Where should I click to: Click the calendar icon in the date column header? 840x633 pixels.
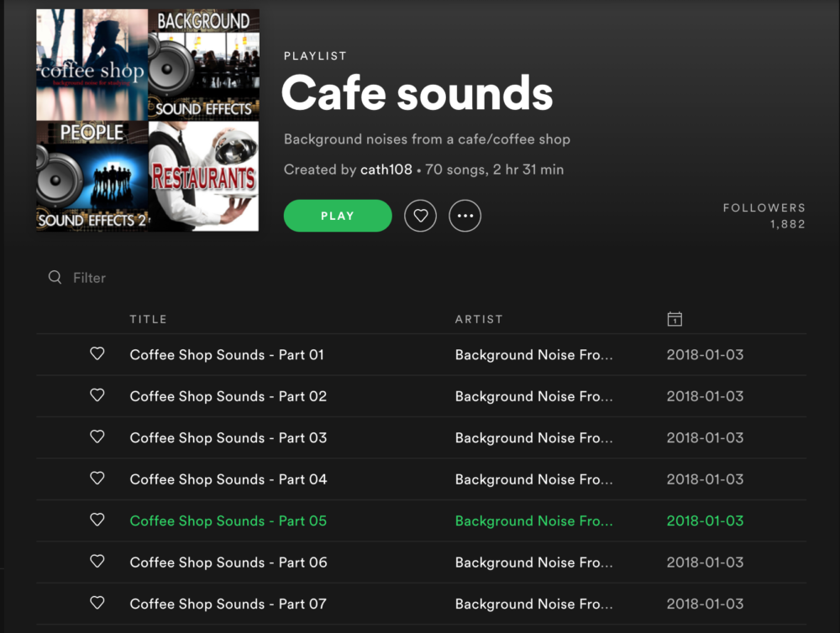click(675, 319)
